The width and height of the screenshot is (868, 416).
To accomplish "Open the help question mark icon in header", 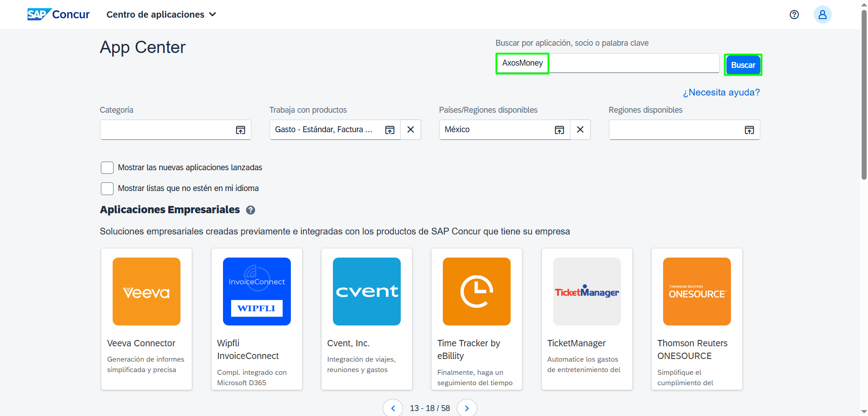I will 794,14.
